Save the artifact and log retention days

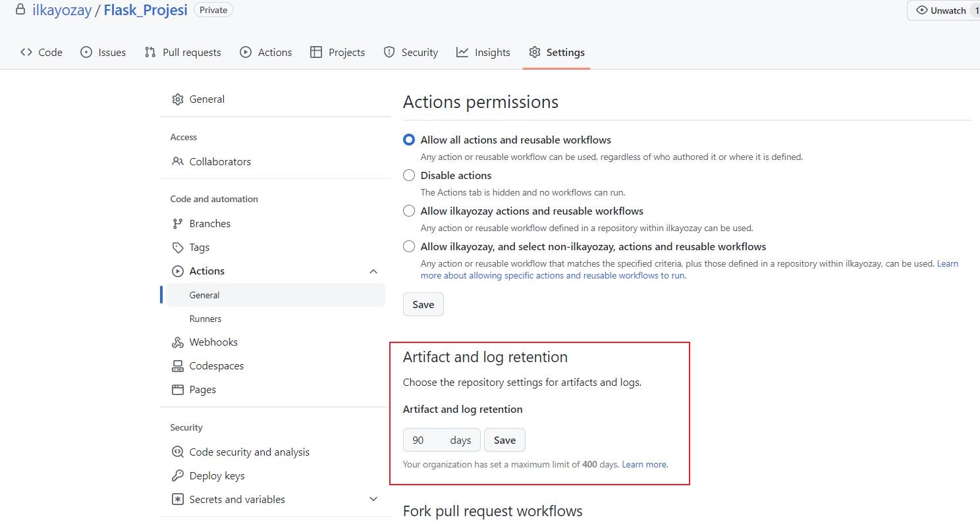point(504,440)
